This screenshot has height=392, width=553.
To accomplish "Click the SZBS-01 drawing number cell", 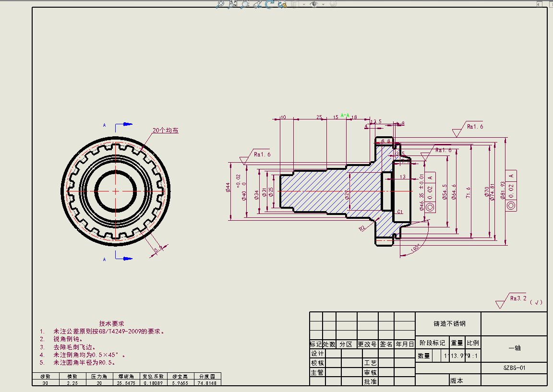I will click(x=514, y=368).
